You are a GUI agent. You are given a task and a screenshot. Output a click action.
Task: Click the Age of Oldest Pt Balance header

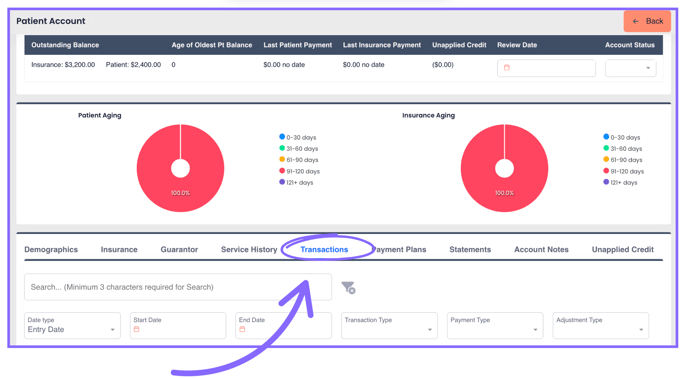point(211,45)
